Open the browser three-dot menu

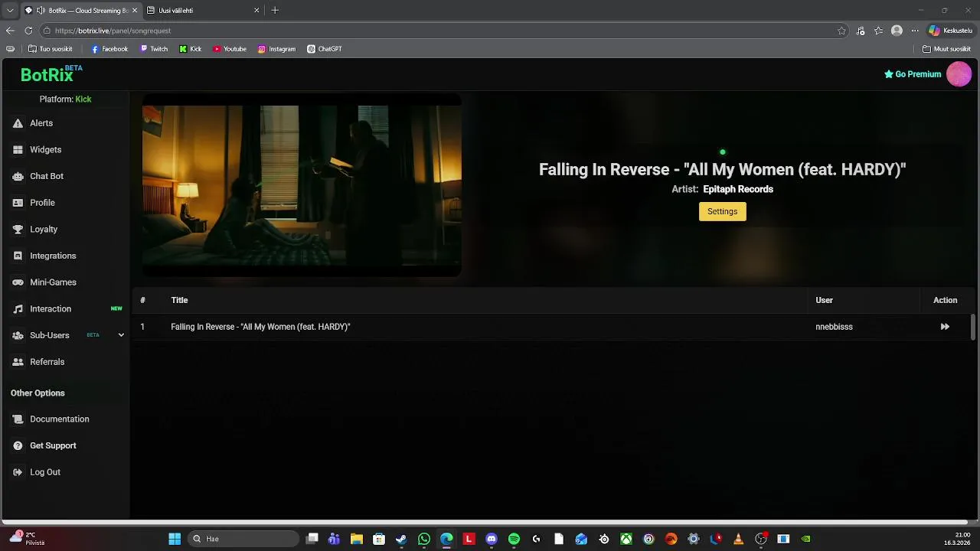(x=915, y=31)
